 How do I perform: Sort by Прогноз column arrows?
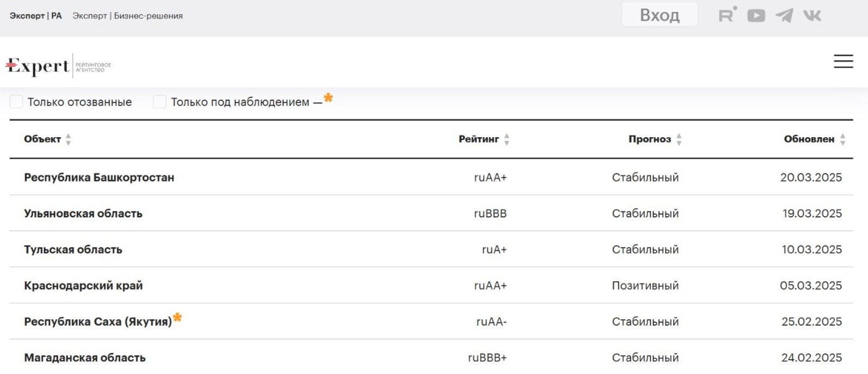[679, 139]
